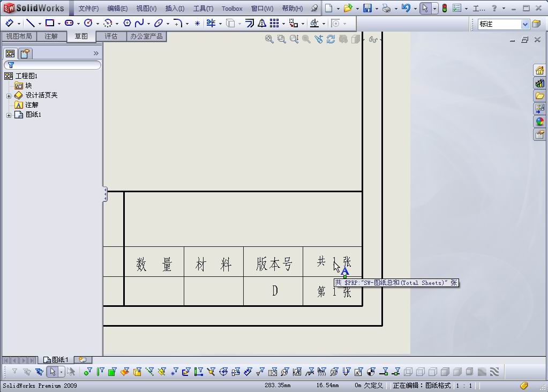
Task: Open the Linear Sketch Pattern tool
Action: tap(274, 23)
